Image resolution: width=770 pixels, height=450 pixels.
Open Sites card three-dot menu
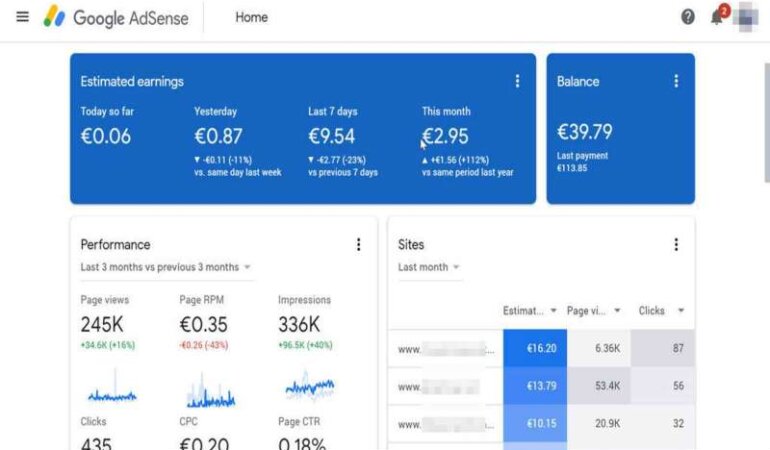(676, 245)
